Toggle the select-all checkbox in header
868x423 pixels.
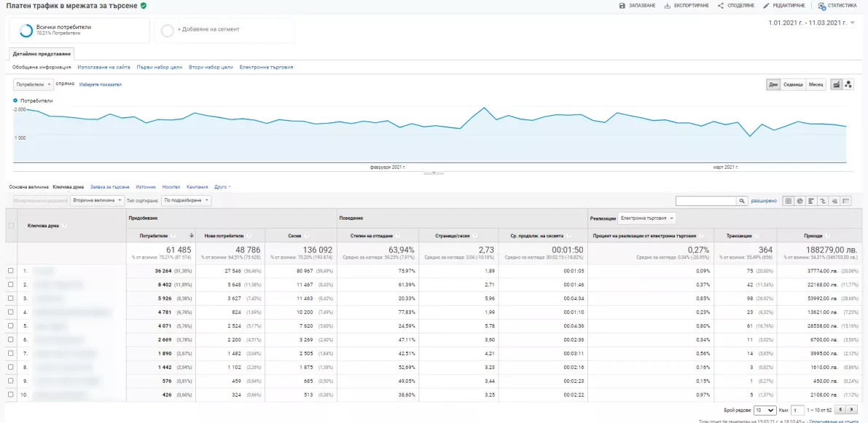[10, 225]
